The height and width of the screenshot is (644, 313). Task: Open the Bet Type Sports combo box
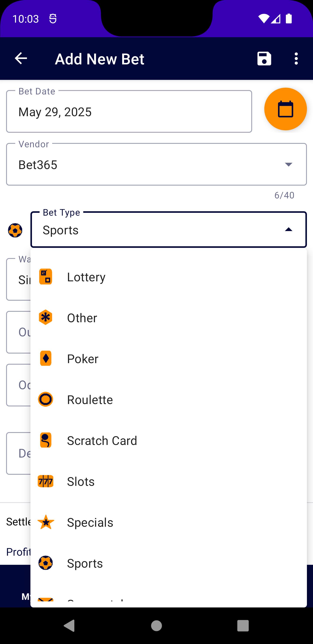tap(169, 230)
